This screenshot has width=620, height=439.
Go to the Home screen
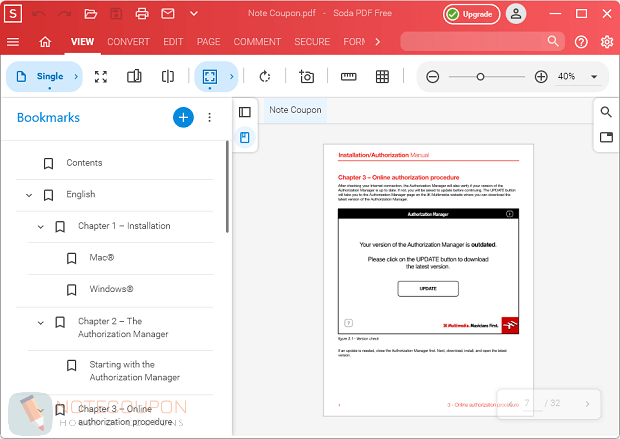tap(45, 42)
